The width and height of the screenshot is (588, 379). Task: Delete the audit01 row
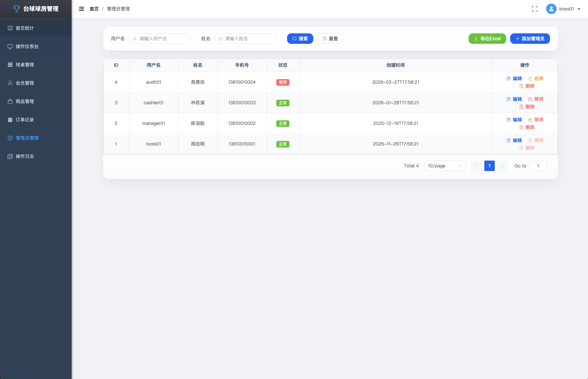click(527, 86)
